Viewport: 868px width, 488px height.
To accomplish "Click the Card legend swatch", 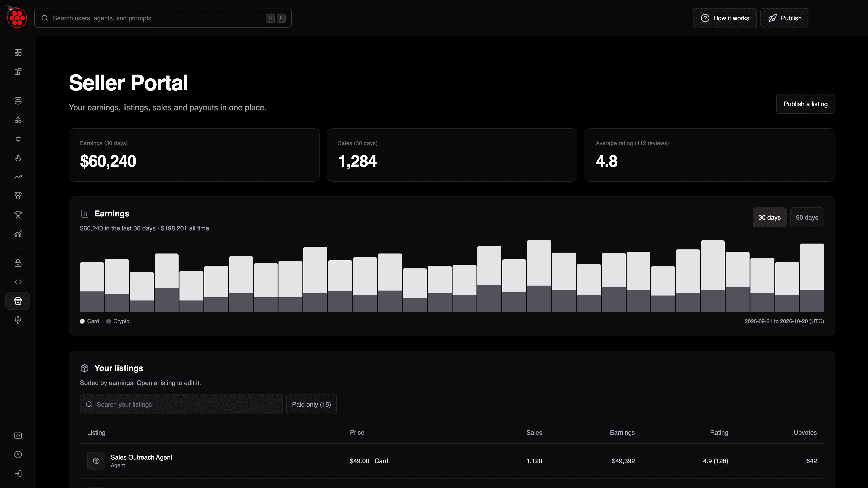I will pyautogui.click(x=82, y=321).
